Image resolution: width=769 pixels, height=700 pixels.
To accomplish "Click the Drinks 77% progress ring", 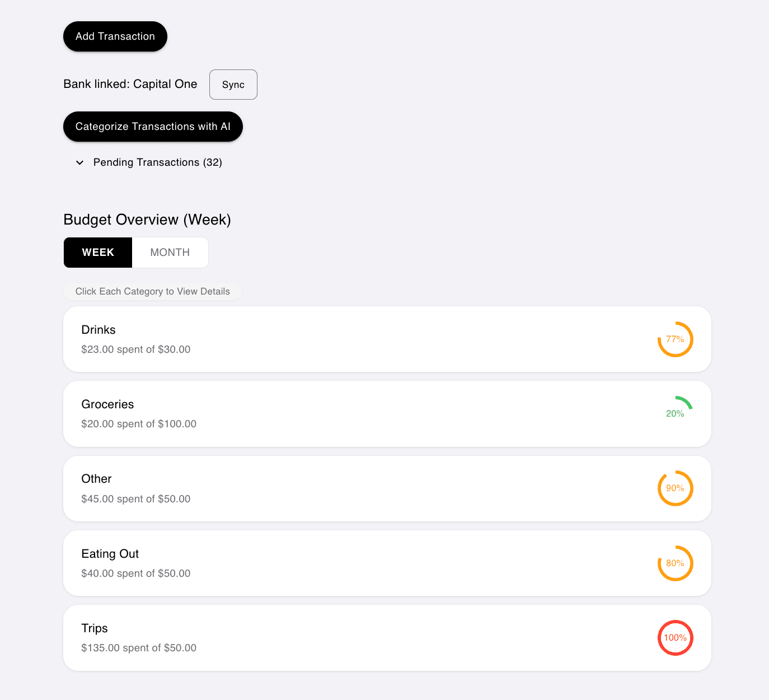I will (x=675, y=339).
